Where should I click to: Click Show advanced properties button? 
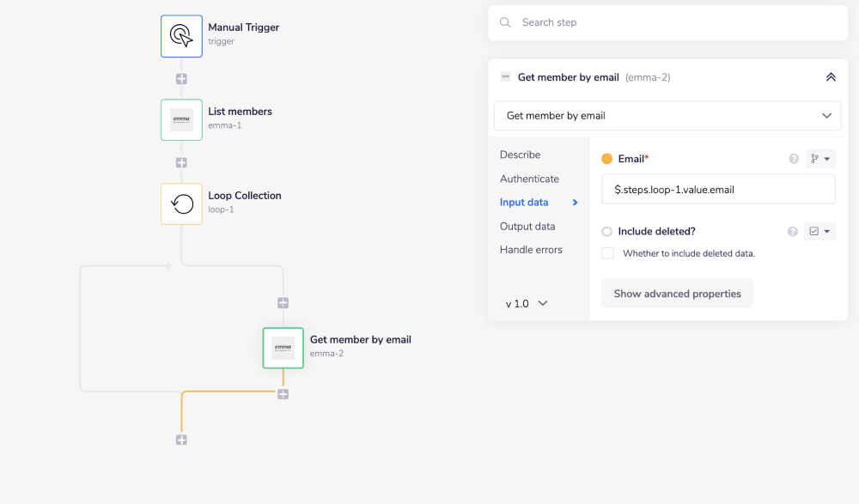tap(677, 294)
